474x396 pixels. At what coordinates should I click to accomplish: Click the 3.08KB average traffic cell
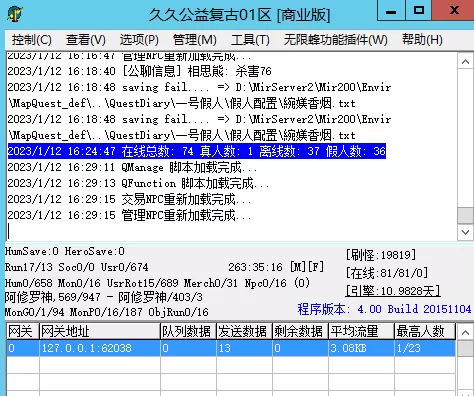click(x=361, y=348)
